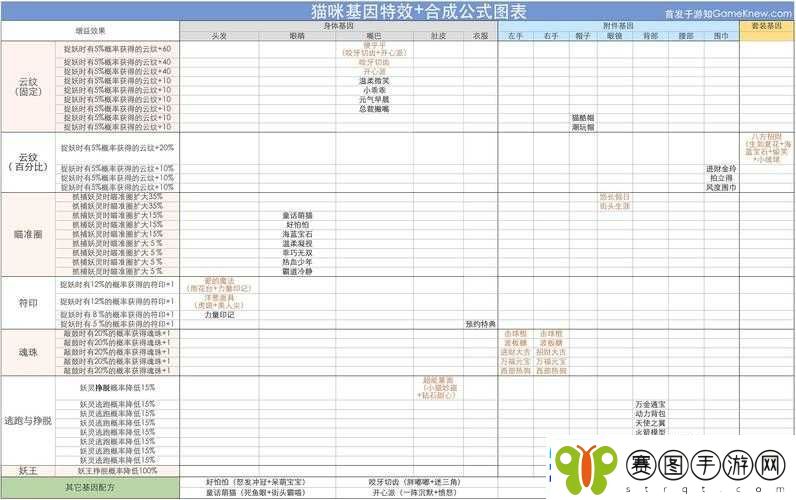Click the 预约特典 cell
This screenshot has width=796, height=500.
point(480,324)
